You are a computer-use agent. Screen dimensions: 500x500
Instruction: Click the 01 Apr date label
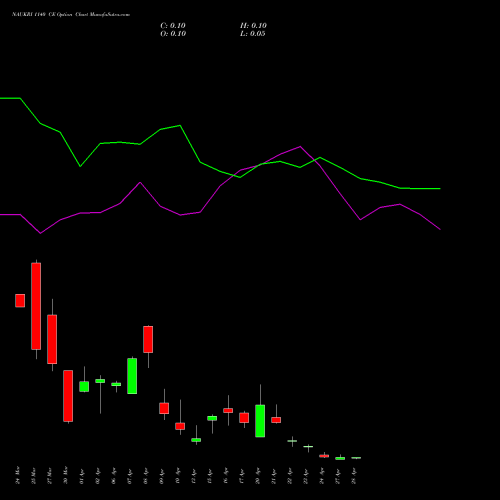(82, 476)
